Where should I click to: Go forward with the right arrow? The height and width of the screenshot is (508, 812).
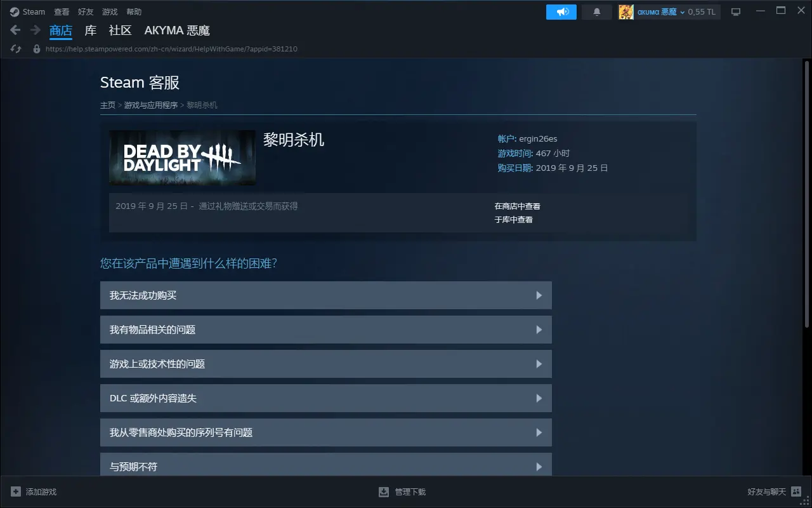click(36, 30)
